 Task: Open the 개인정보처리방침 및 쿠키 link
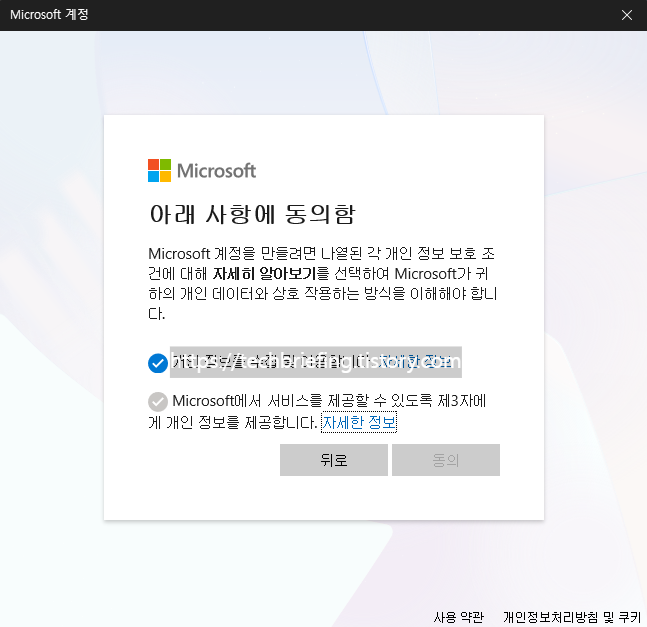click(x=572, y=617)
